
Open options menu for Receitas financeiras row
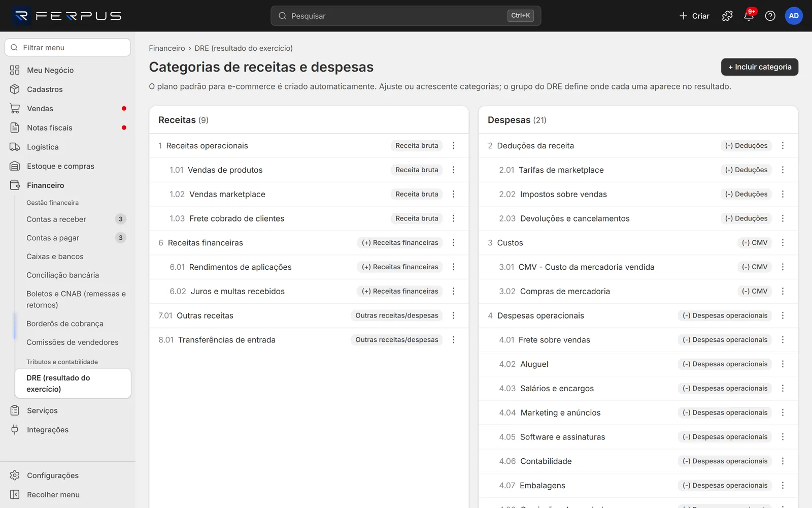[x=454, y=243]
